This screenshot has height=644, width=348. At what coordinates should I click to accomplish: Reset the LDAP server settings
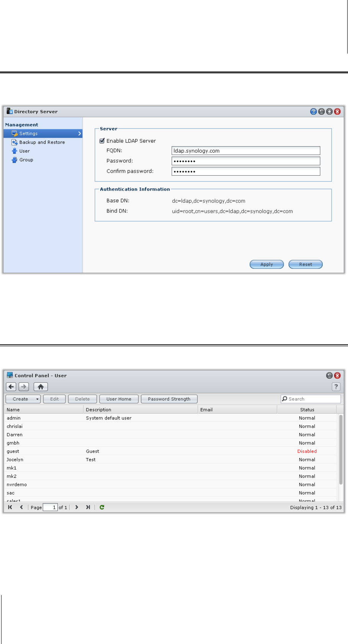coord(306,264)
